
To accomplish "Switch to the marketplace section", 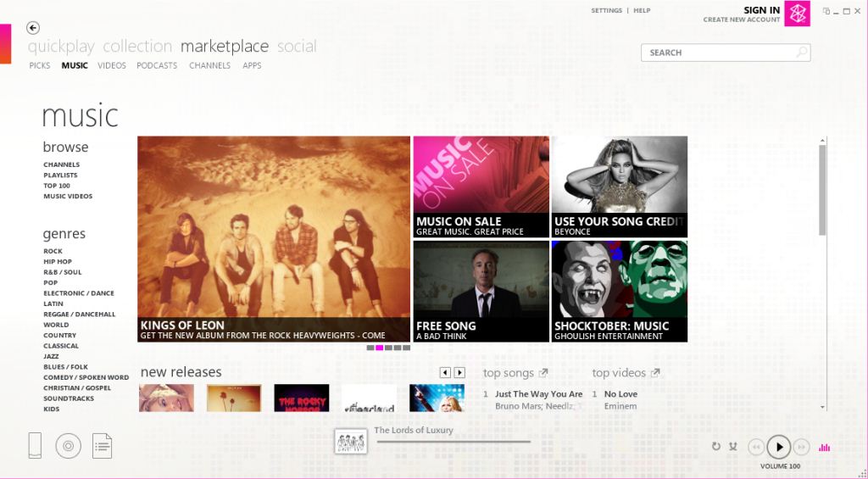I will [225, 47].
